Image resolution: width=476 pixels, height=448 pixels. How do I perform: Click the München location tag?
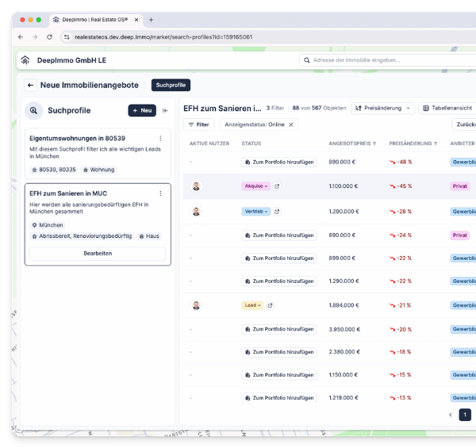tap(48, 225)
